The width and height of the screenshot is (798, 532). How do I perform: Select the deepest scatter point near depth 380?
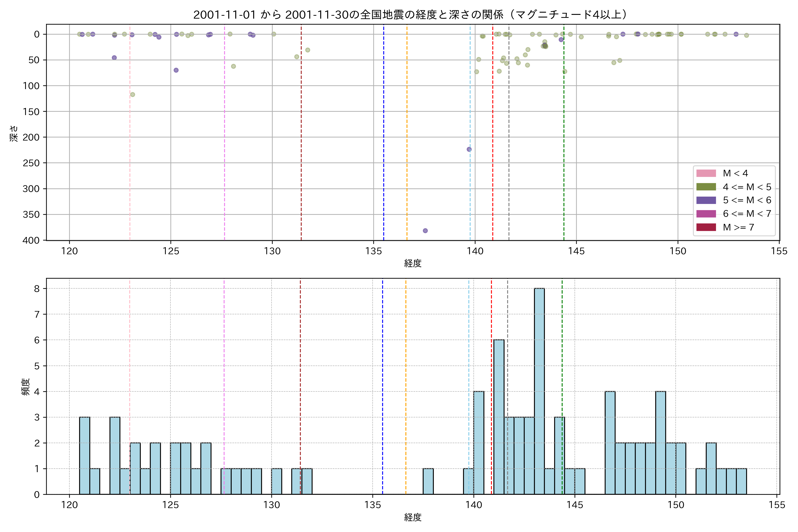pos(425,231)
